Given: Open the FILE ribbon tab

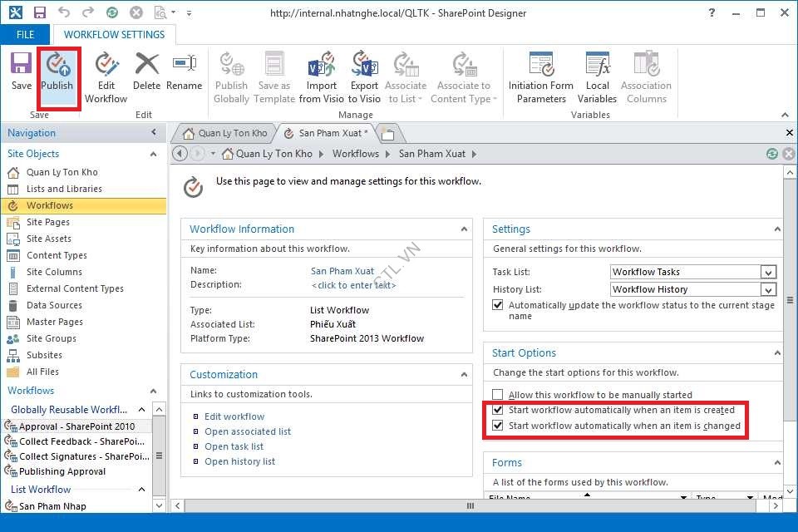Looking at the screenshot, I should (25, 35).
